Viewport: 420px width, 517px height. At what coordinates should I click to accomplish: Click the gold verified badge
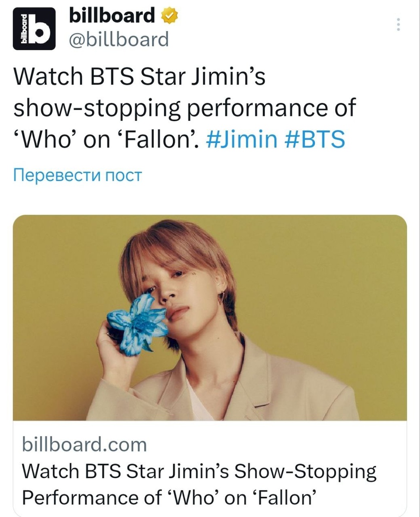(x=169, y=17)
